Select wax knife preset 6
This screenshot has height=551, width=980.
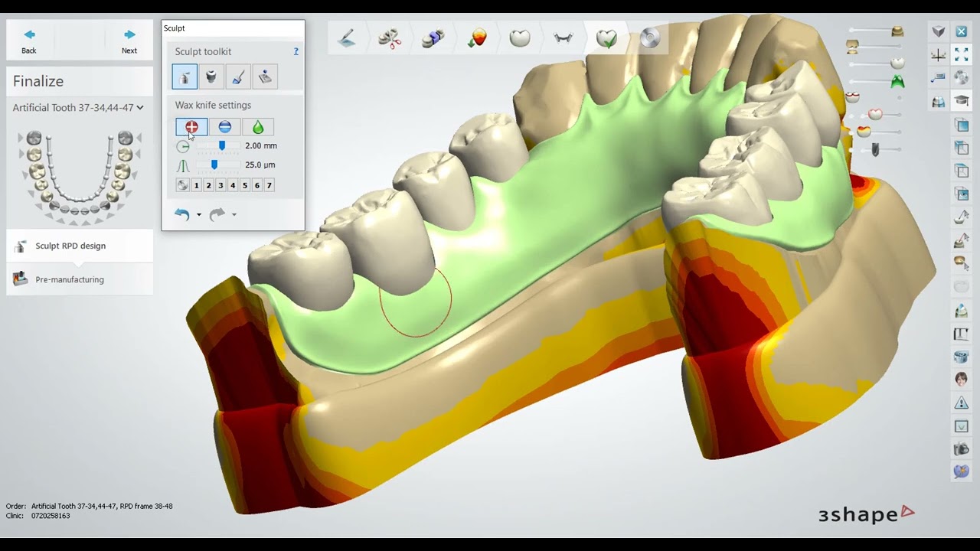[x=257, y=185]
